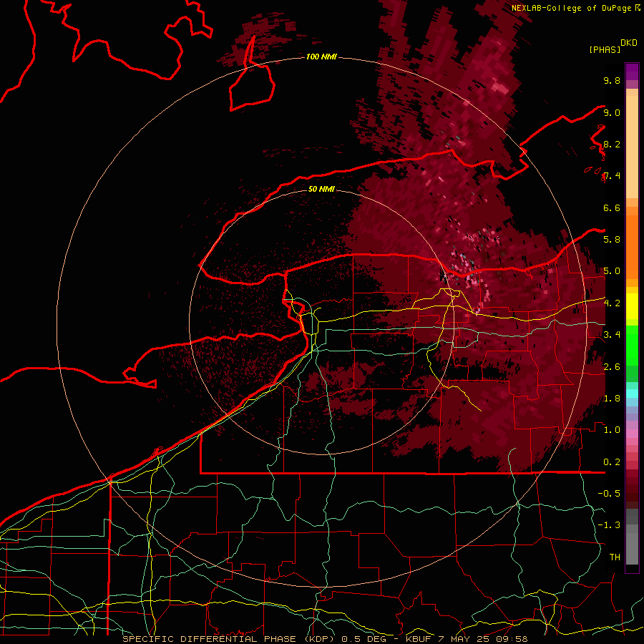
Task: Select the 9.8 value on the color scale
Action: [x=612, y=80]
